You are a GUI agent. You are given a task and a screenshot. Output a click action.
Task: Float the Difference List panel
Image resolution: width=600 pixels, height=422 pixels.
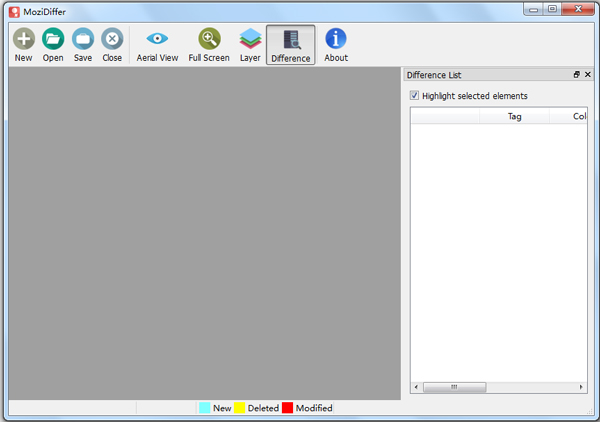tap(577, 75)
